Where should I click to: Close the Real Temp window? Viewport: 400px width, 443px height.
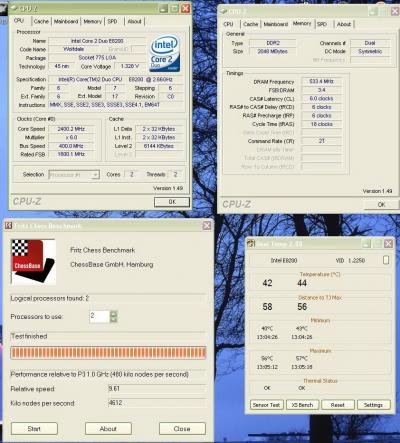pyautogui.click(x=388, y=244)
